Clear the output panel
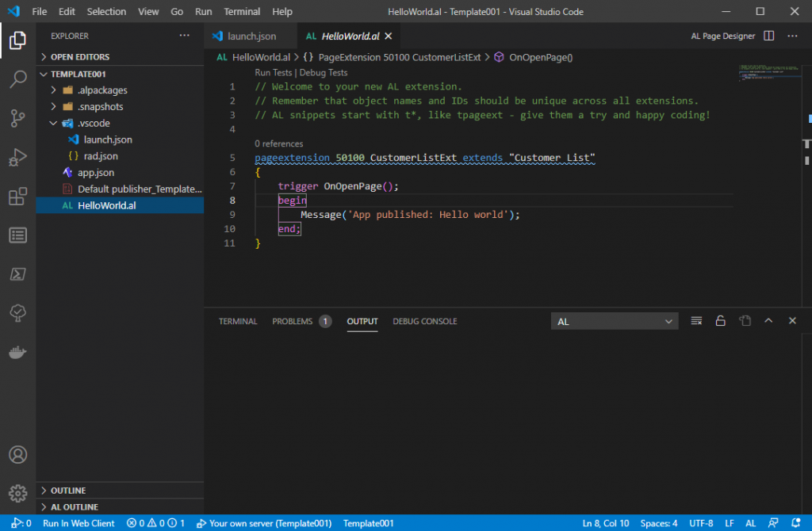 pyautogui.click(x=696, y=321)
